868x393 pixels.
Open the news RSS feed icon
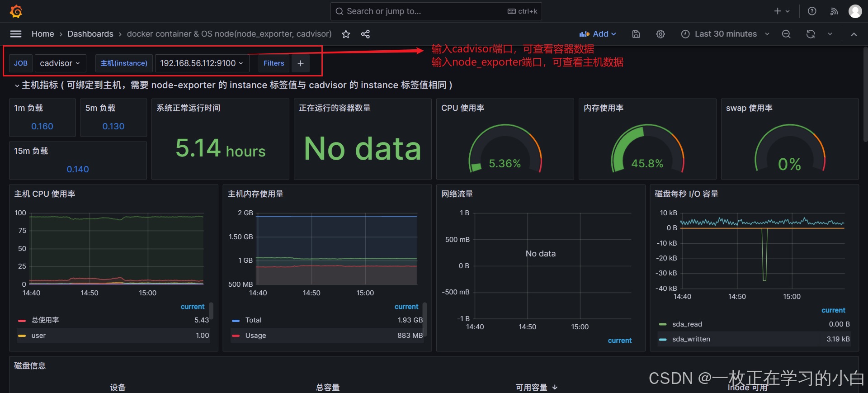coord(834,11)
